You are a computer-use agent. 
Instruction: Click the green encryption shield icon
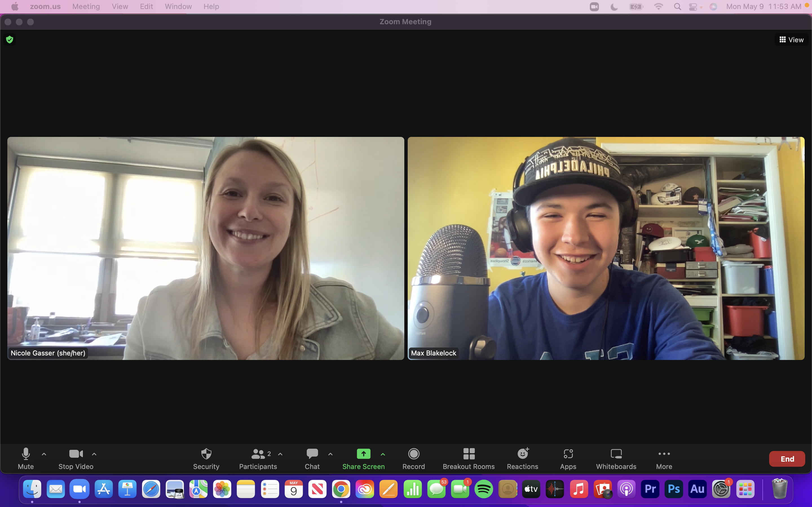[10, 39]
